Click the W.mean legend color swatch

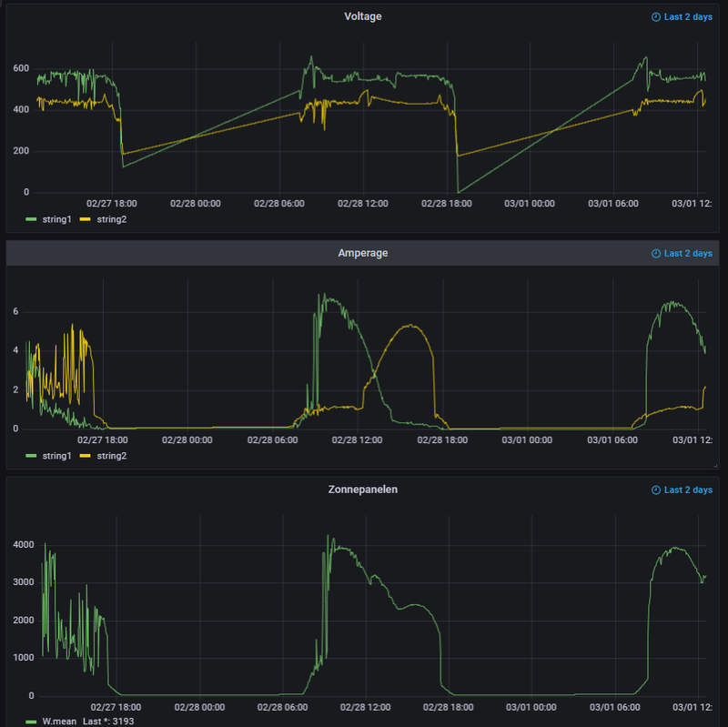click(32, 721)
